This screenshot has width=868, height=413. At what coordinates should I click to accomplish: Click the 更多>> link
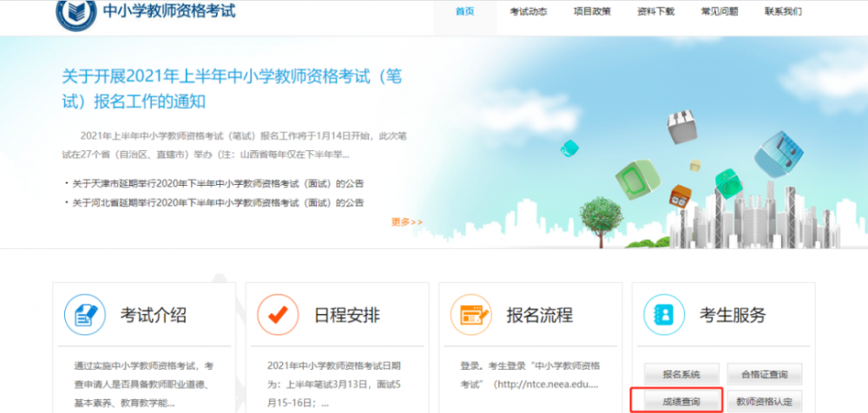406,222
